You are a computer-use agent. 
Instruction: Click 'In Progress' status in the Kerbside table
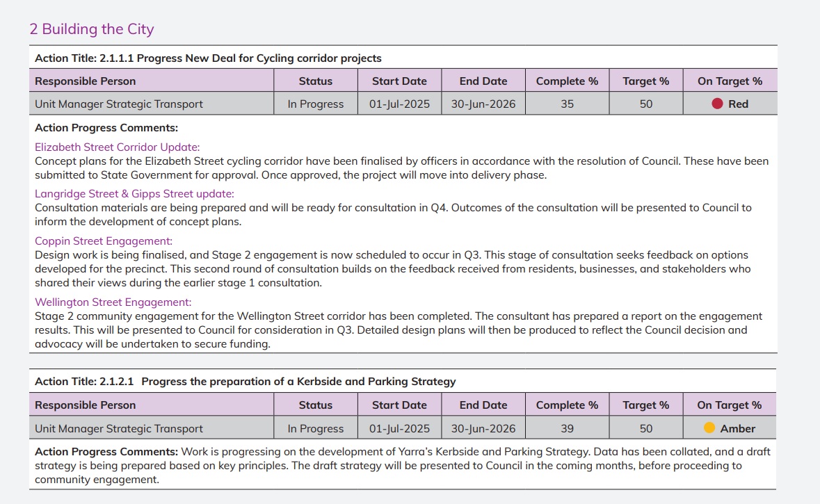click(316, 429)
